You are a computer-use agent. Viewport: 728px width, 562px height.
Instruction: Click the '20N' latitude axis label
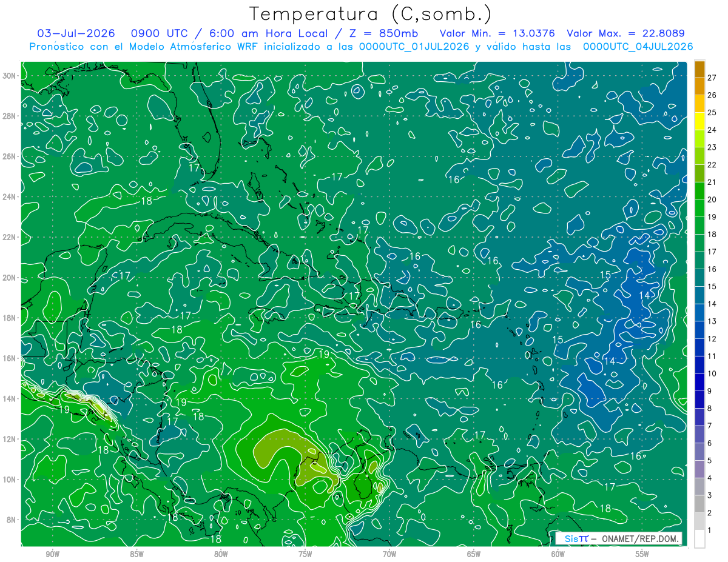click(10, 278)
